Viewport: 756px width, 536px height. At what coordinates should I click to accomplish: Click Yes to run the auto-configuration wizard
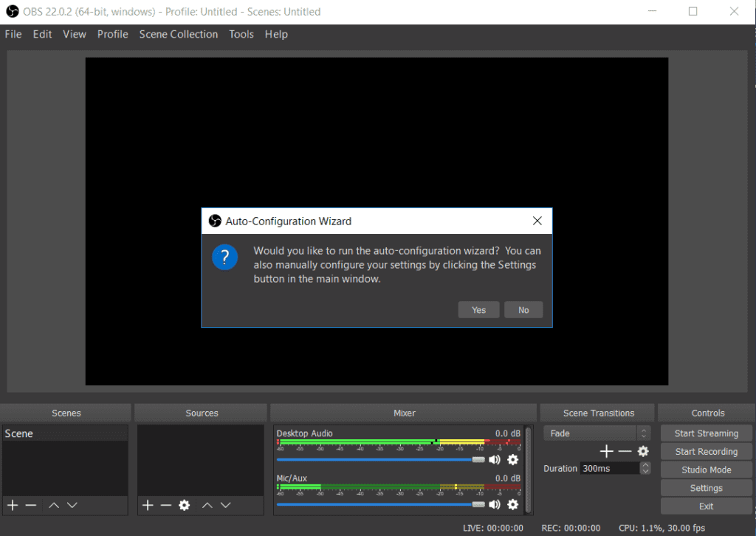point(478,310)
